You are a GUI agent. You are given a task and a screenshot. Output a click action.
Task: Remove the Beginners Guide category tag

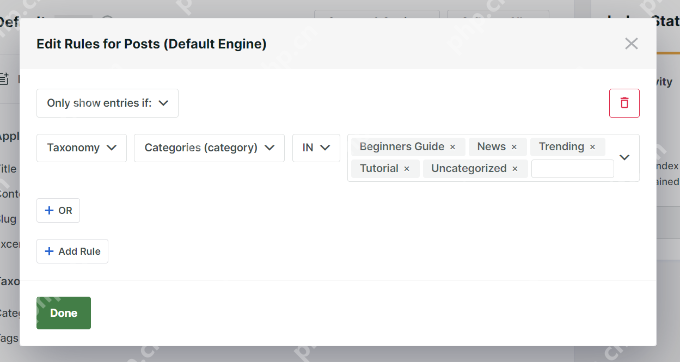pyautogui.click(x=452, y=147)
